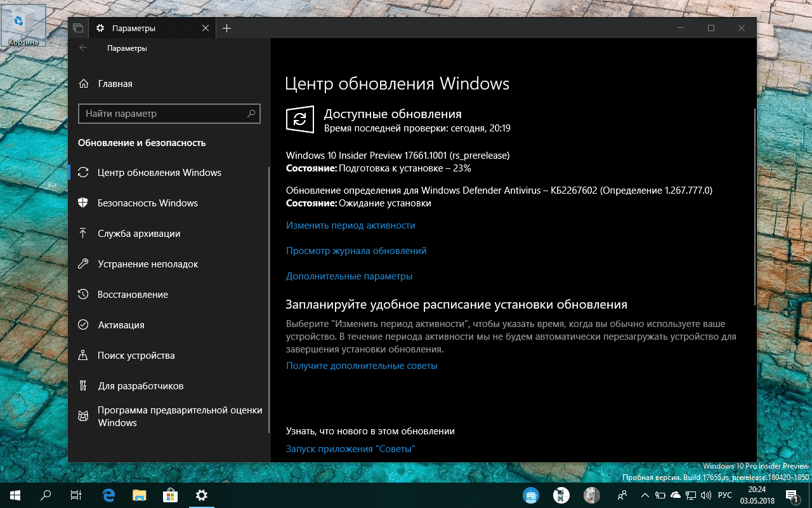Close the Параметры tab
The width and height of the screenshot is (812, 508).
click(x=206, y=28)
